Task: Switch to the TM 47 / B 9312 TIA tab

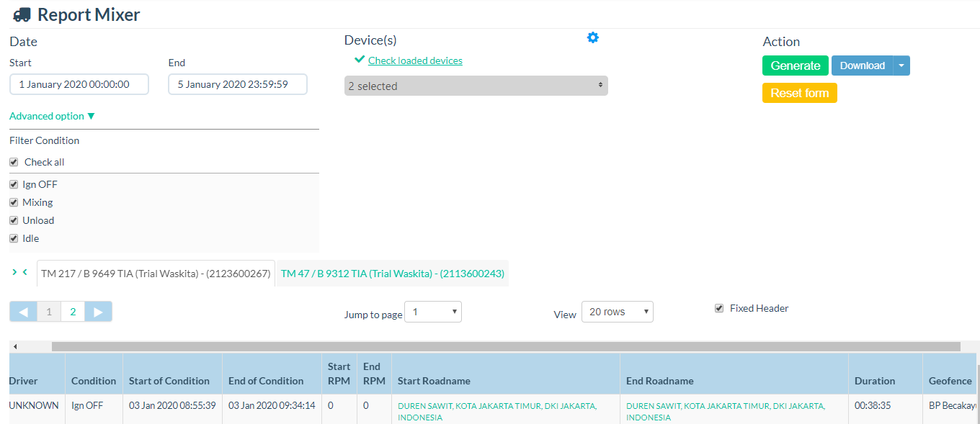Action: coord(392,274)
